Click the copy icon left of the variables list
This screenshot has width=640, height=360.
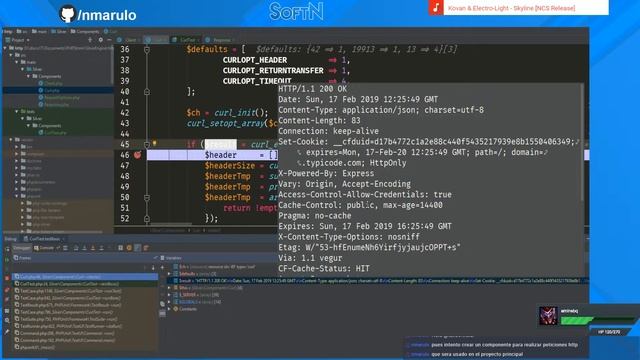pyautogui.click(x=162, y=304)
